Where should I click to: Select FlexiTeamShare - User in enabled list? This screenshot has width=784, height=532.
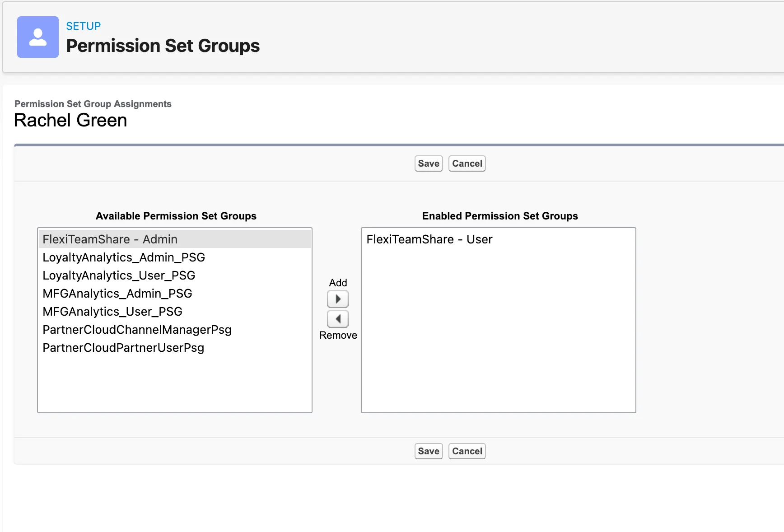429,239
